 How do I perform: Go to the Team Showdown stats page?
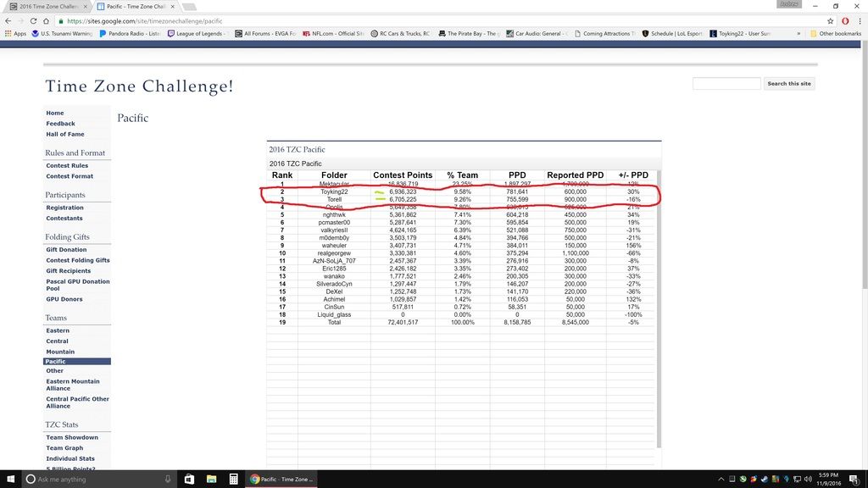click(72, 437)
